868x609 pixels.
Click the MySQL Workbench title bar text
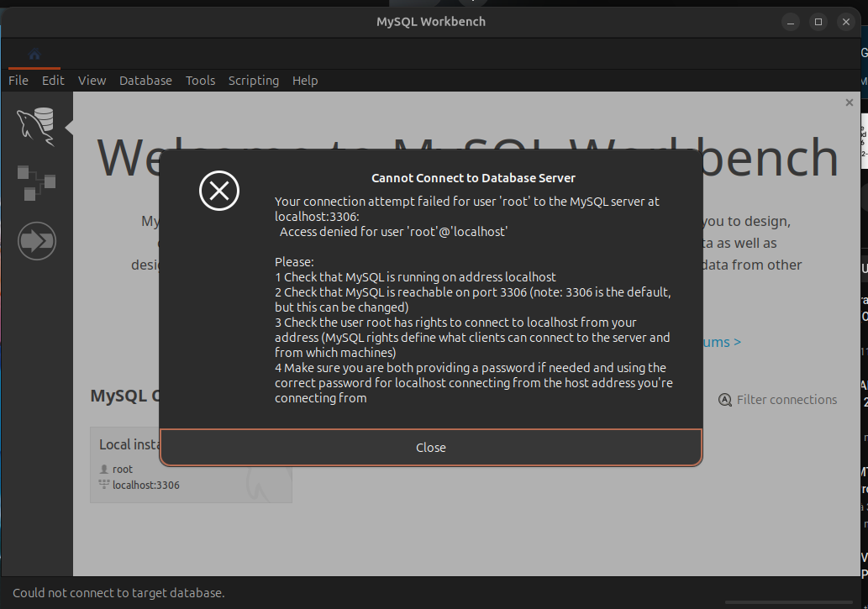pyautogui.click(x=431, y=22)
